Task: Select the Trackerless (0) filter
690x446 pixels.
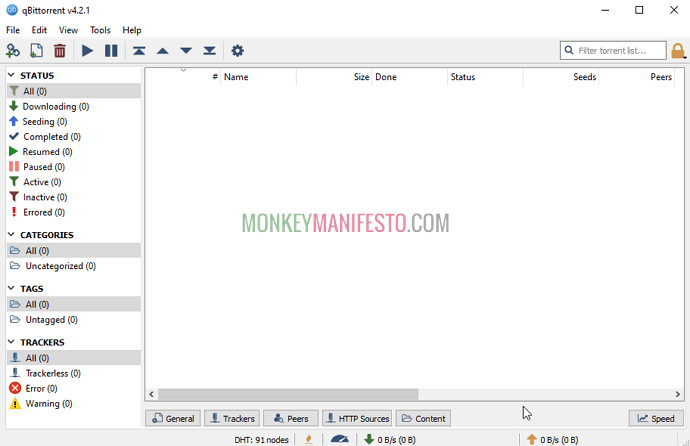Action: click(74, 373)
